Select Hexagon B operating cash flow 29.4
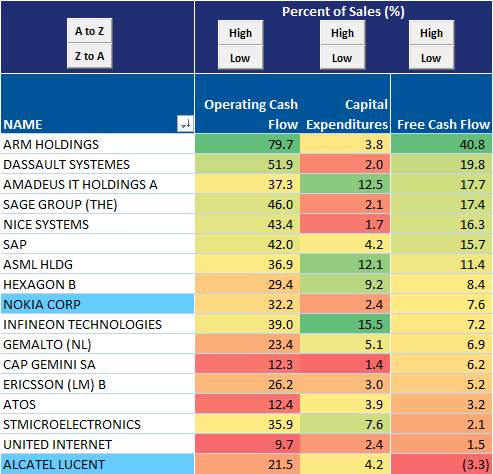The width and height of the screenshot is (493, 474). [247, 284]
